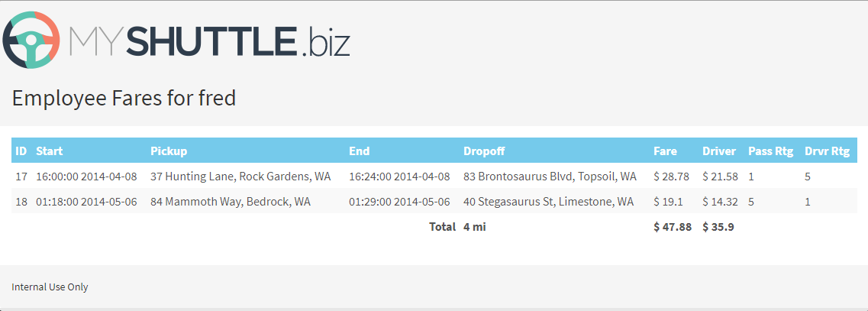Select the Employee Fares for fred heading
This screenshot has height=311, width=868.
[124, 98]
